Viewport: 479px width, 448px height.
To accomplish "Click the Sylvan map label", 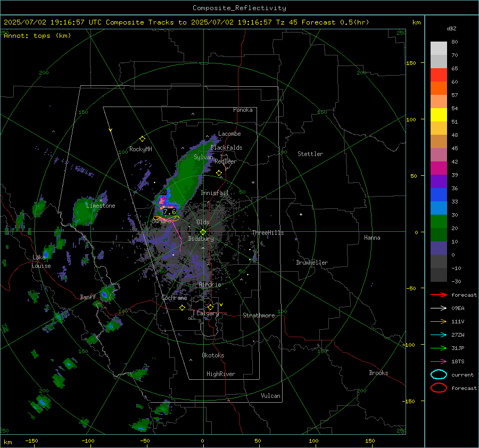I will tap(203, 157).
